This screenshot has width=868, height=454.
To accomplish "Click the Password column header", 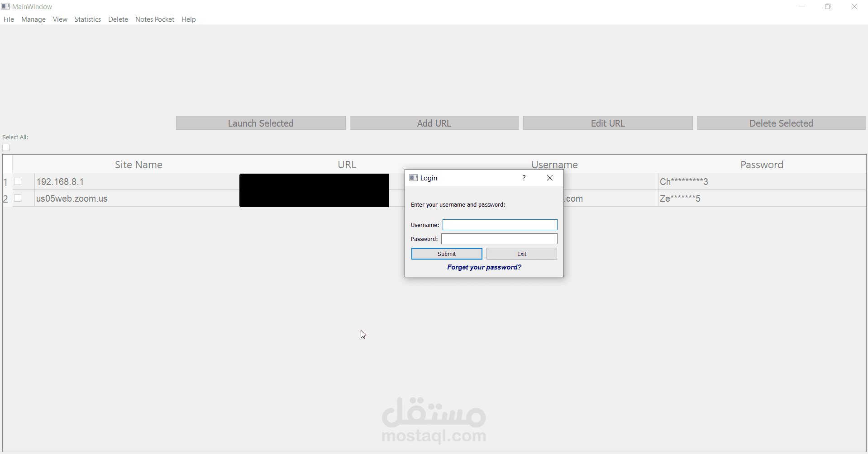I will (x=762, y=165).
